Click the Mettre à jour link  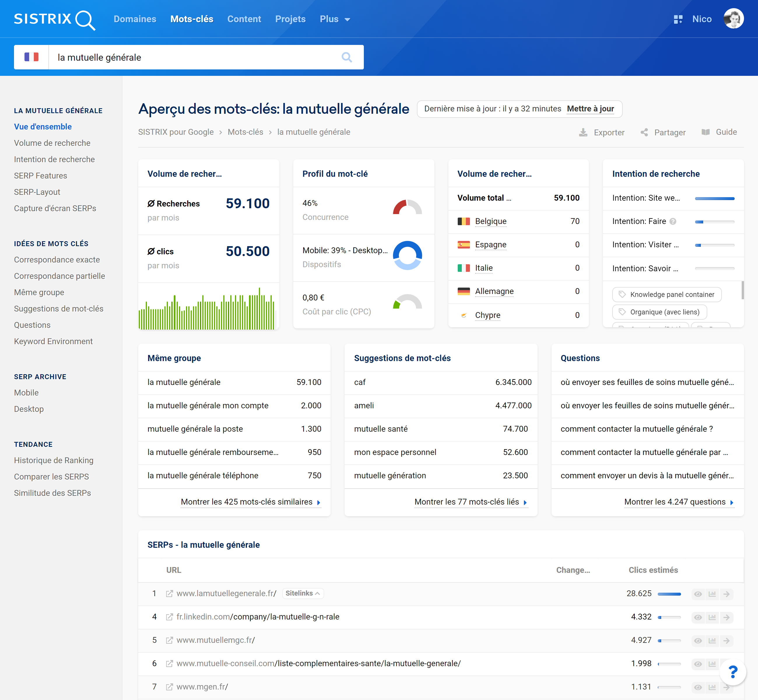coord(590,109)
